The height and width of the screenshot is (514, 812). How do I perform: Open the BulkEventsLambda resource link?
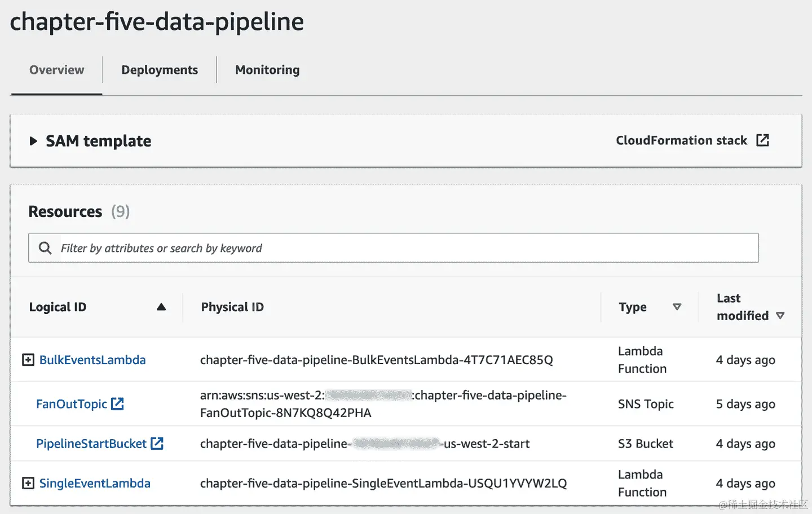[92, 360]
